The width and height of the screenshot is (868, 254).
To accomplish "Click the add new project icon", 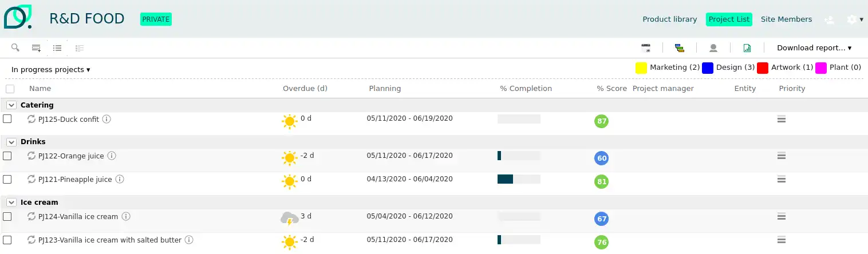I will point(36,48).
